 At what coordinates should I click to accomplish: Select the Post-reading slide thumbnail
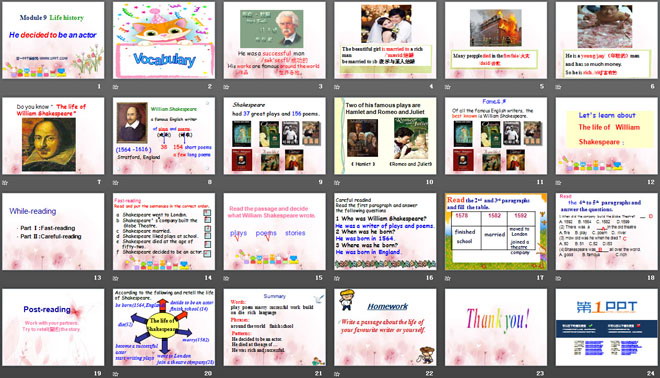(x=53, y=327)
